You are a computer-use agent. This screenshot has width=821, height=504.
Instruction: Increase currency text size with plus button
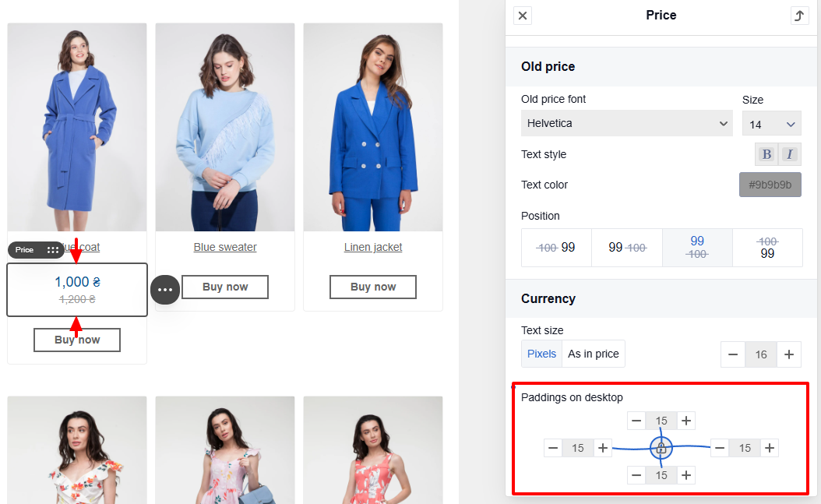(789, 354)
